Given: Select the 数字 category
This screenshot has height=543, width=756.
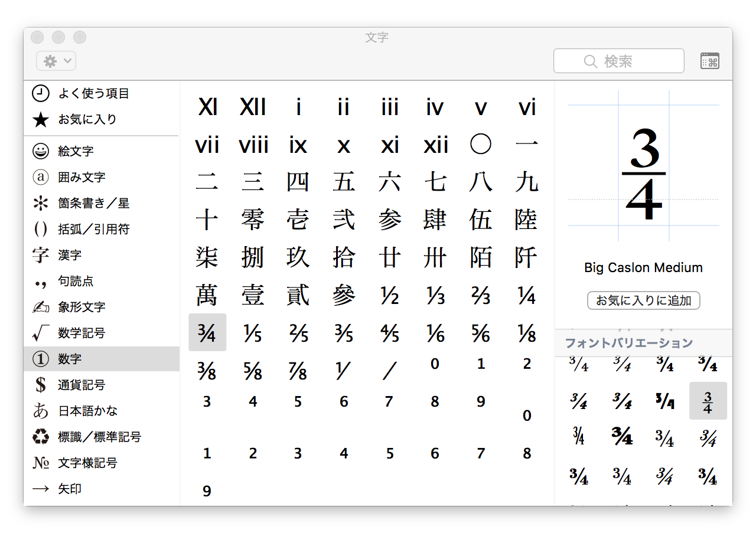Looking at the screenshot, I should click(102, 359).
